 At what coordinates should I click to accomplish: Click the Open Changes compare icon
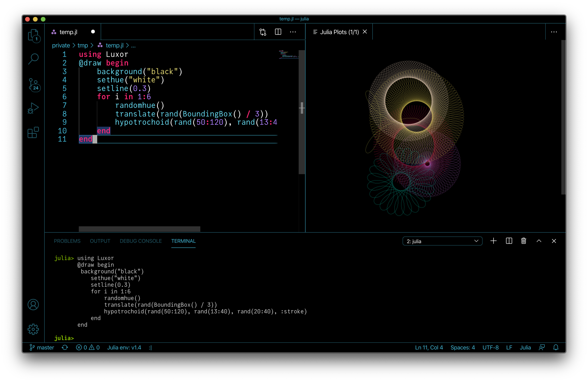[263, 32]
